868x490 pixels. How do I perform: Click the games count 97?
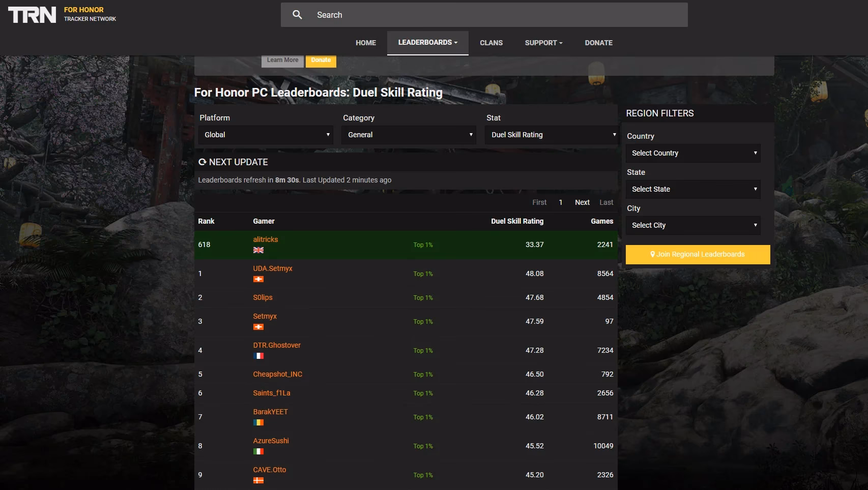609,321
